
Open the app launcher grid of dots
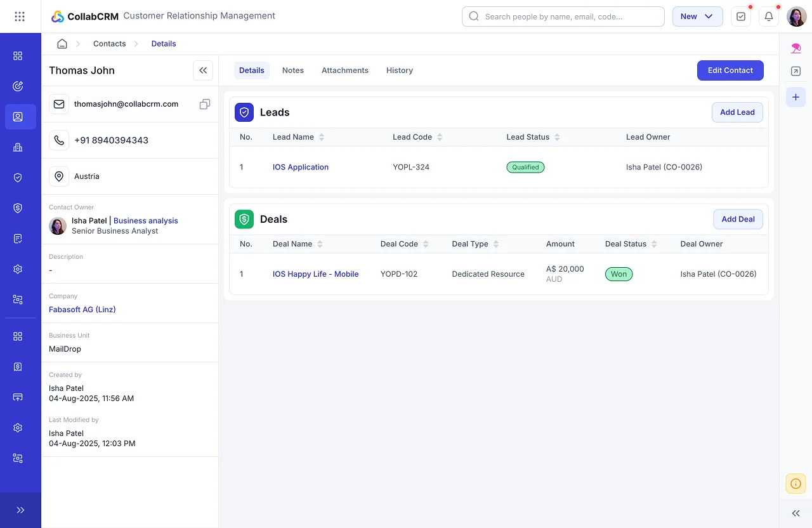[20, 16]
